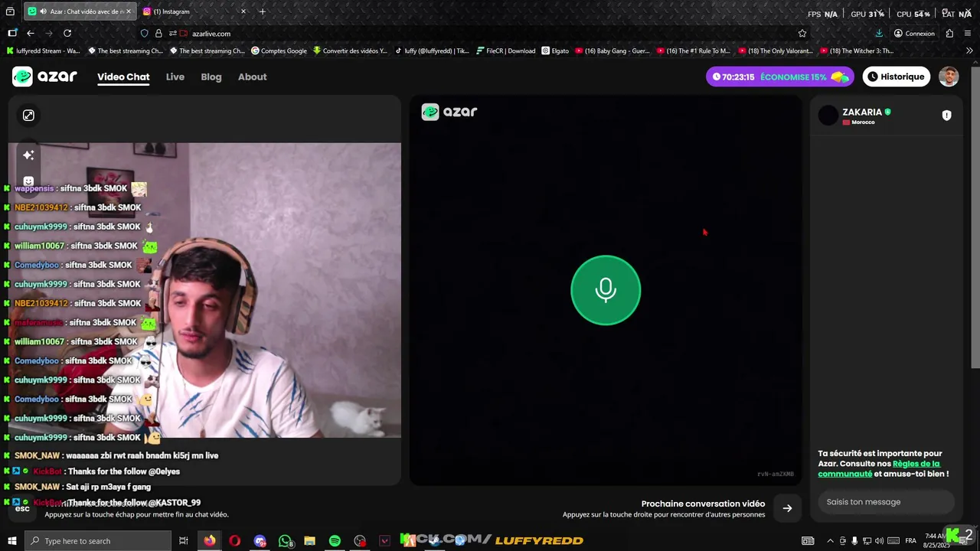
Task: Open the Blog page
Action: click(x=211, y=77)
